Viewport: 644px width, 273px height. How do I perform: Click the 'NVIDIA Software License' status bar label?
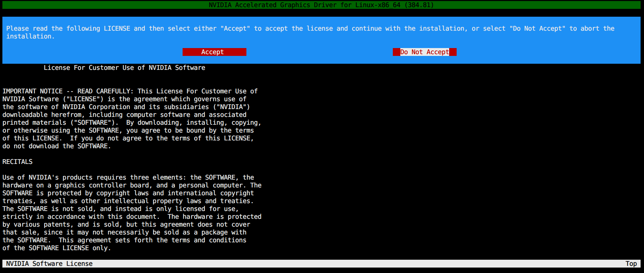click(x=49, y=263)
